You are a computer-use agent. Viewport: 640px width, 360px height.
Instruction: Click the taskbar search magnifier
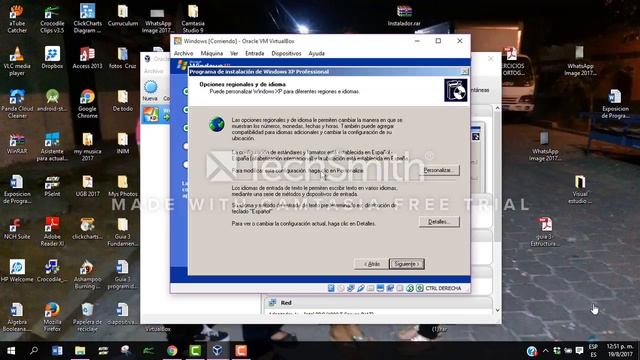(34, 351)
